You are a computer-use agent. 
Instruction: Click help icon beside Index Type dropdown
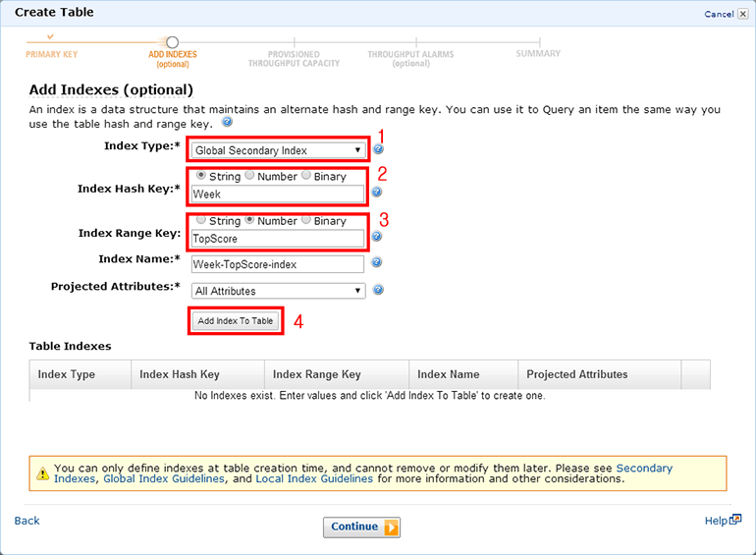click(378, 150)
